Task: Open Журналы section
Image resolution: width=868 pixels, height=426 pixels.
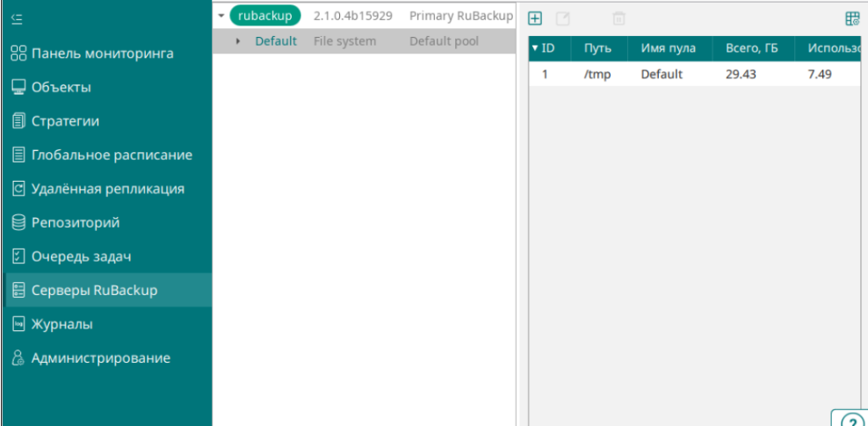Action: (62, 324)
